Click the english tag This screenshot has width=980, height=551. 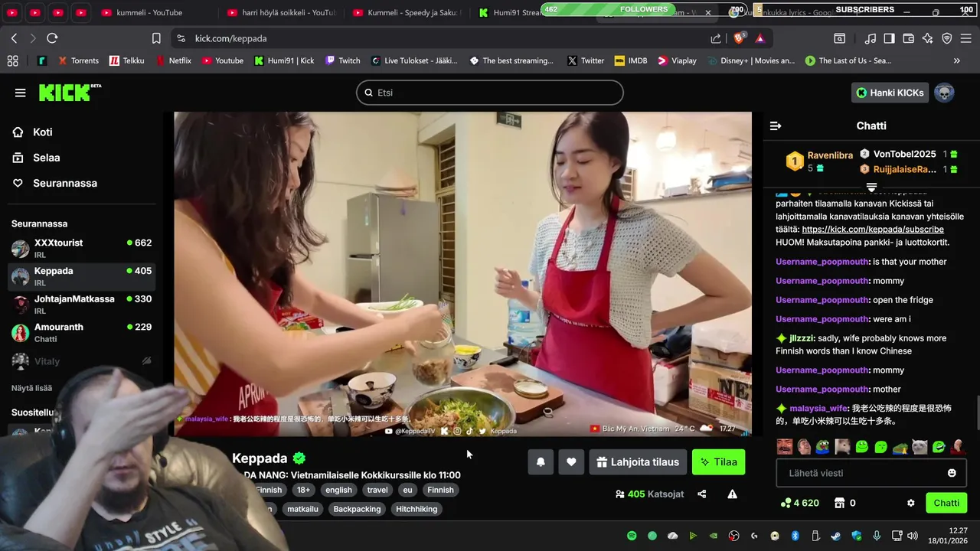338,490
